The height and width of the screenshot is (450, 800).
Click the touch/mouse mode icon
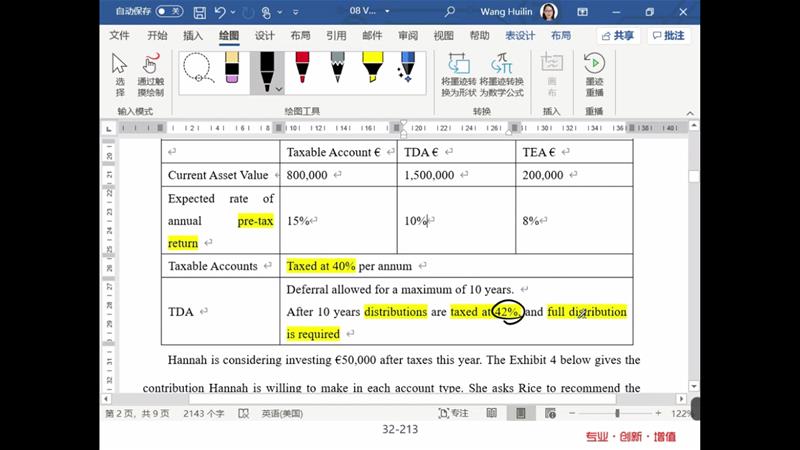(x=266, y=12)
